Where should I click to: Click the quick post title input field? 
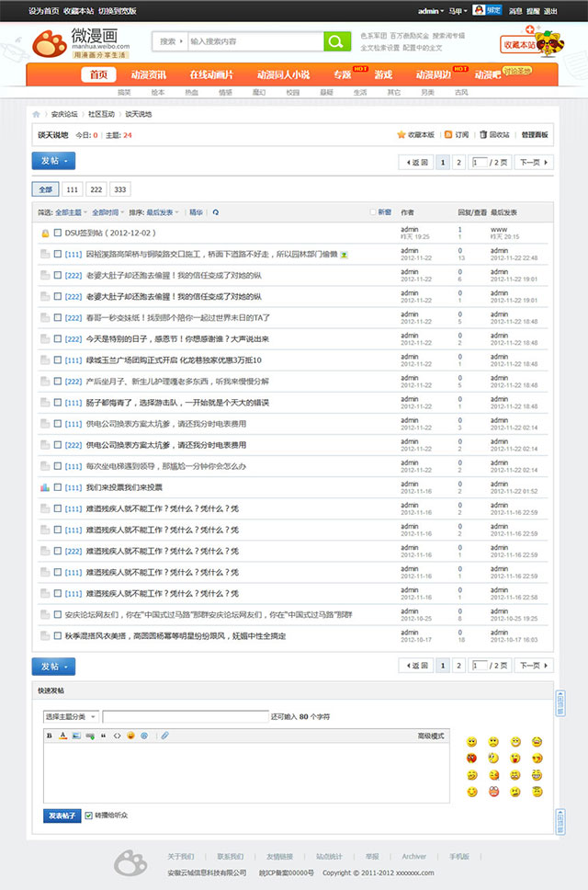[186, 716]
